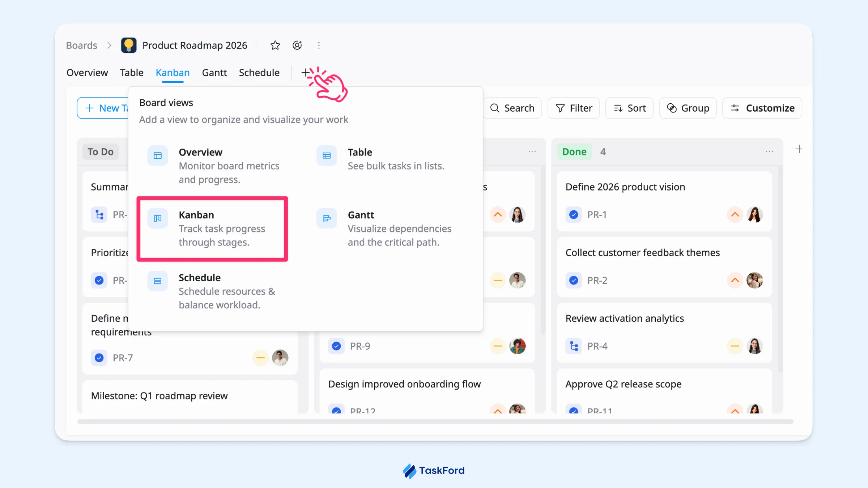This screenshot has width=868, height=488.
Task: Click the Done column vertical scrollbar
Action: (780, 269)
